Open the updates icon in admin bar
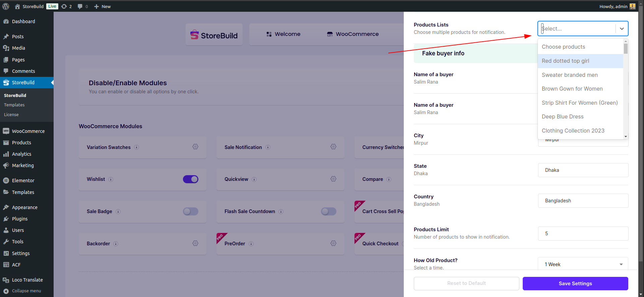The image size is (644, 297). 66,6
